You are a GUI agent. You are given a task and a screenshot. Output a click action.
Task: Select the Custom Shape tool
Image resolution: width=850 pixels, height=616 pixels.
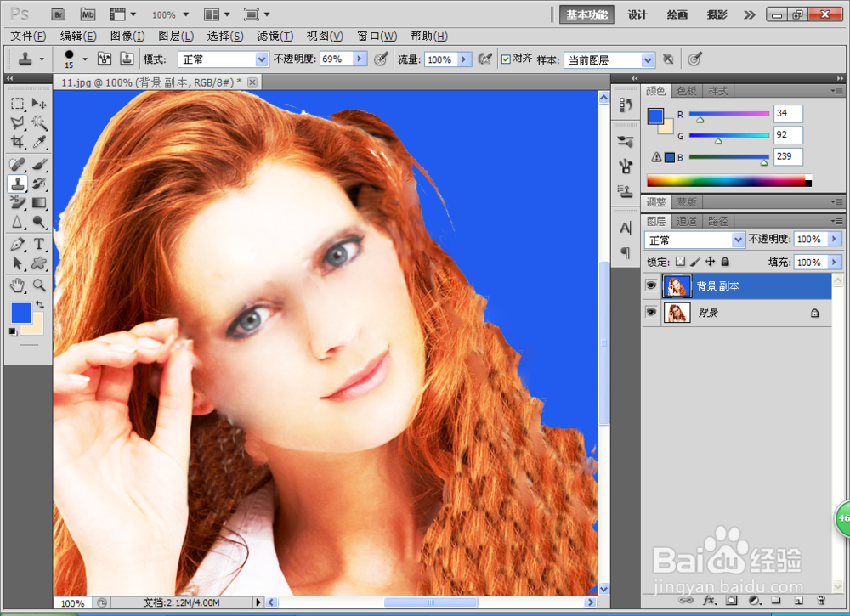(39, 264)
